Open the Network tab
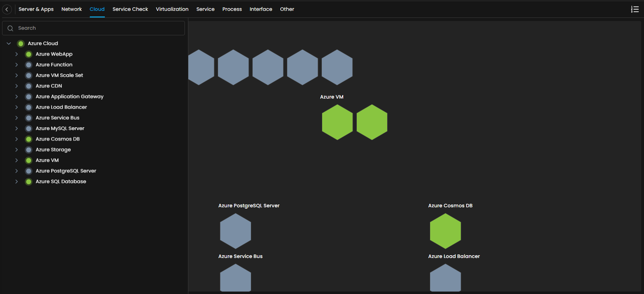The image size is (644, 294). click(72, 9)
